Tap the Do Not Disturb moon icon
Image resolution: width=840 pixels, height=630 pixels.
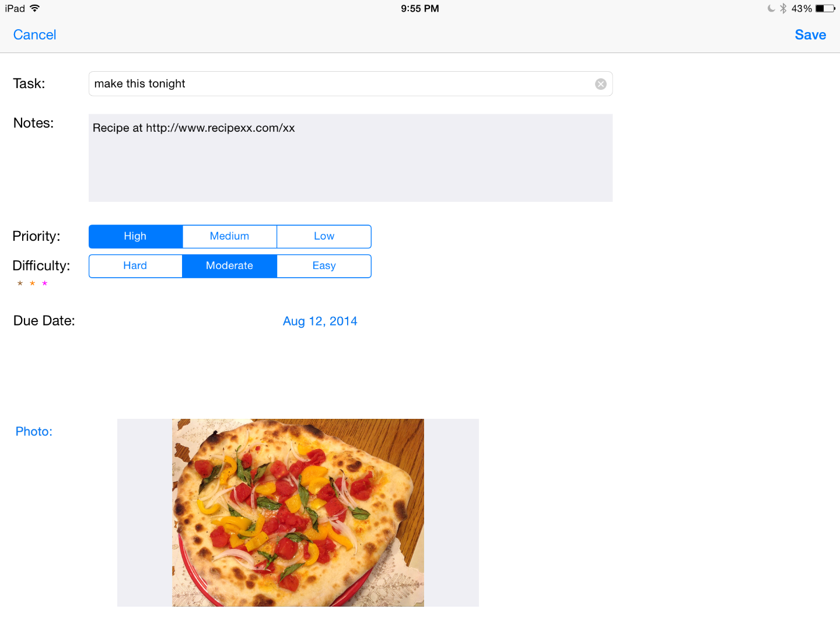pyautogui.click(x=771, y=8)
